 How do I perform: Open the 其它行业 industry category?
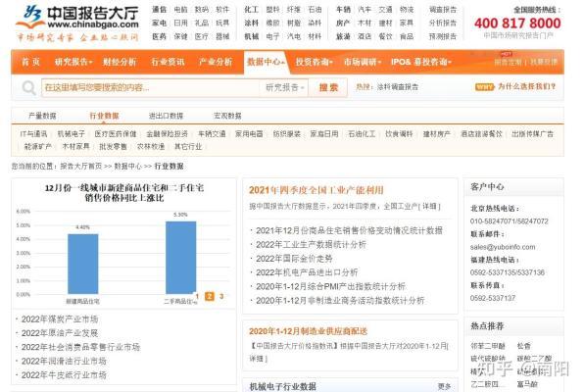188,146
